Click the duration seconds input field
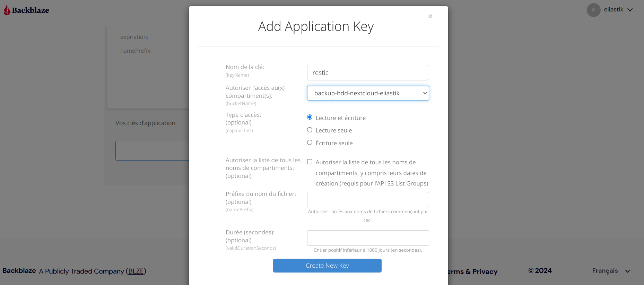This screenshot has width=644, height=285. coord(368,238)
